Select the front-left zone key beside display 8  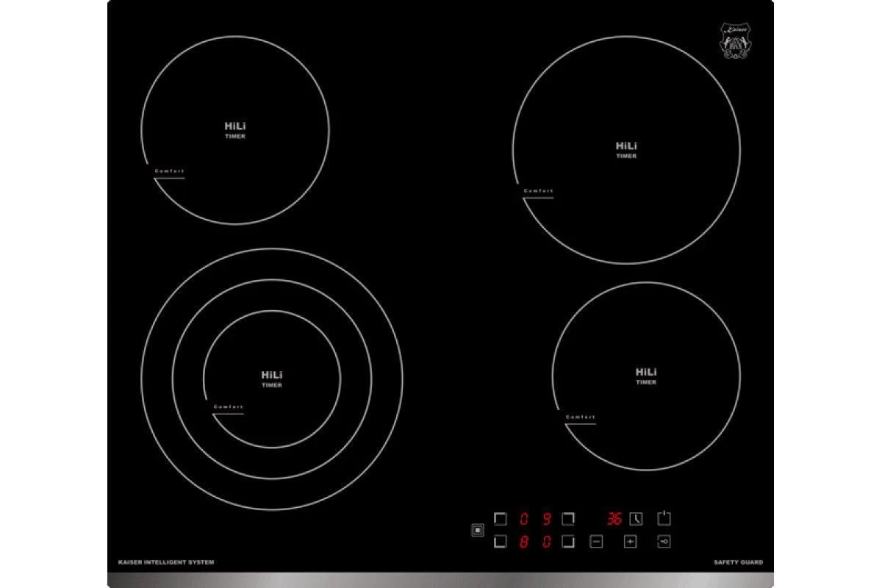(x=501, y=542)
